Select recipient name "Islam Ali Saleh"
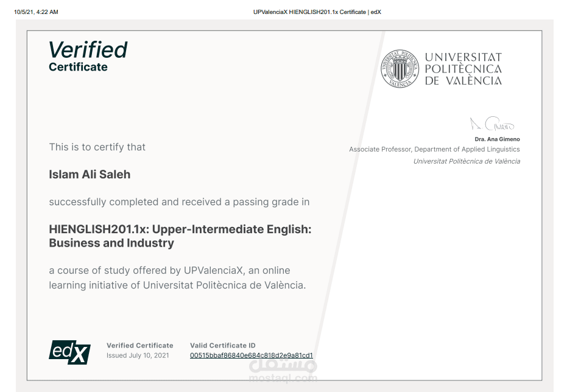The width and height of the screenshot is (567, 392). (x=90, y=175)
